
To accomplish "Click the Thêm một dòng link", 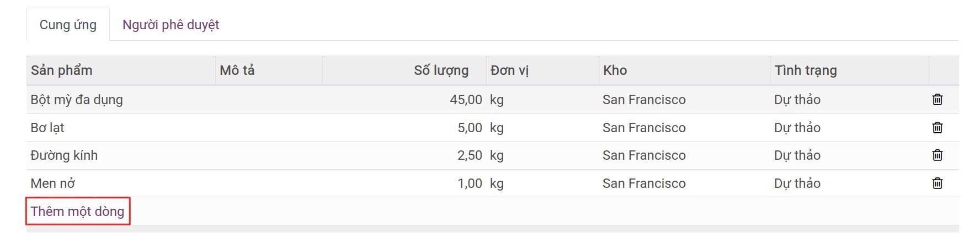I will pos(77,212).
